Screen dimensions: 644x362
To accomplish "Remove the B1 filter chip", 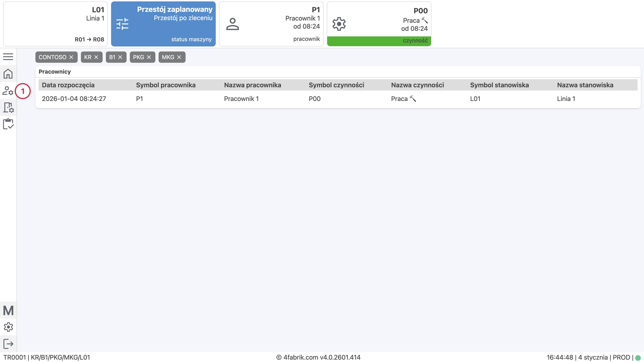I will 120,57.
